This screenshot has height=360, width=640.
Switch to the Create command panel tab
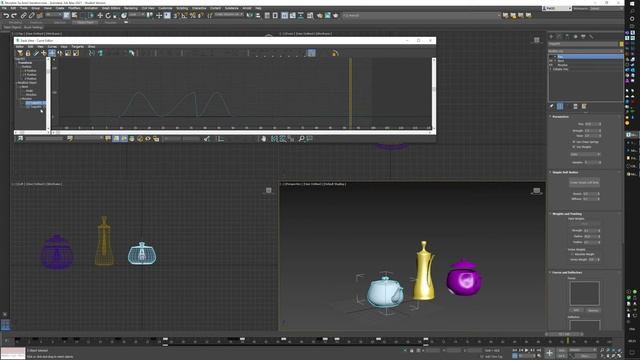point(551,37)
